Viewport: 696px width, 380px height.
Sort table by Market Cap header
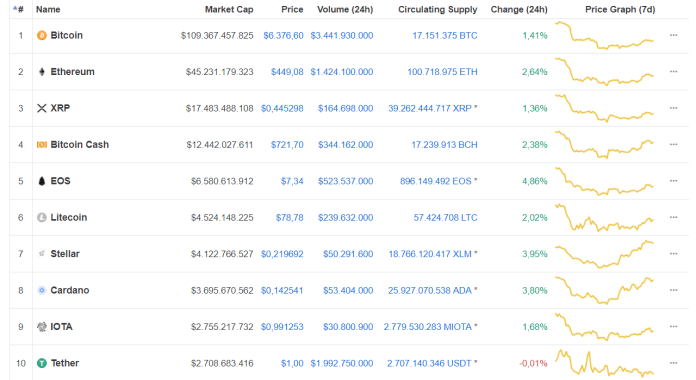pos(229,9)
